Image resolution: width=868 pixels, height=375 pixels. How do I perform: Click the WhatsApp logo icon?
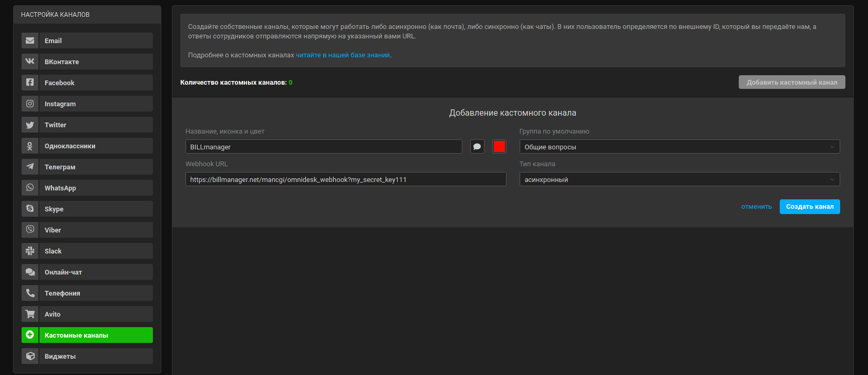pyautogui.click(x=30, y=188)
